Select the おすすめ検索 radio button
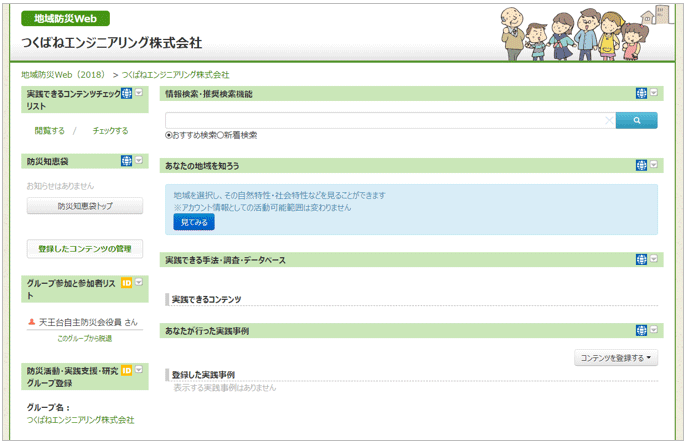The image size is (686, 445). pyautogui.click(x=169, y=135)
